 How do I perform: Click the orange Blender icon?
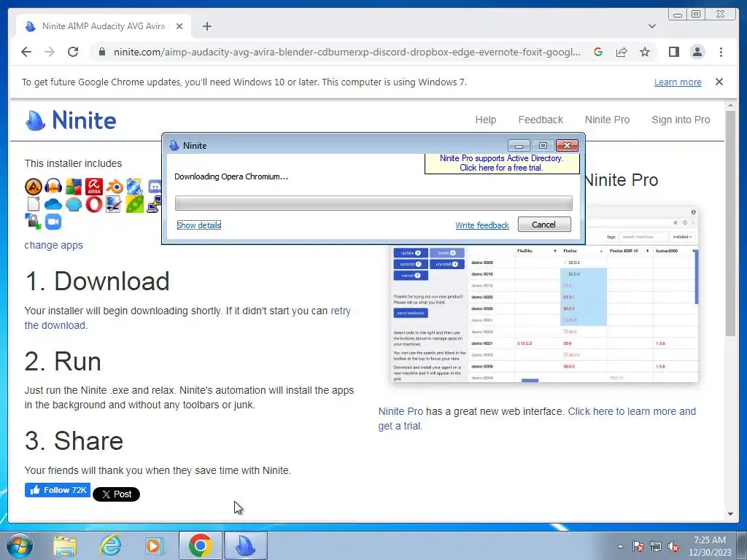click(115, 187)
